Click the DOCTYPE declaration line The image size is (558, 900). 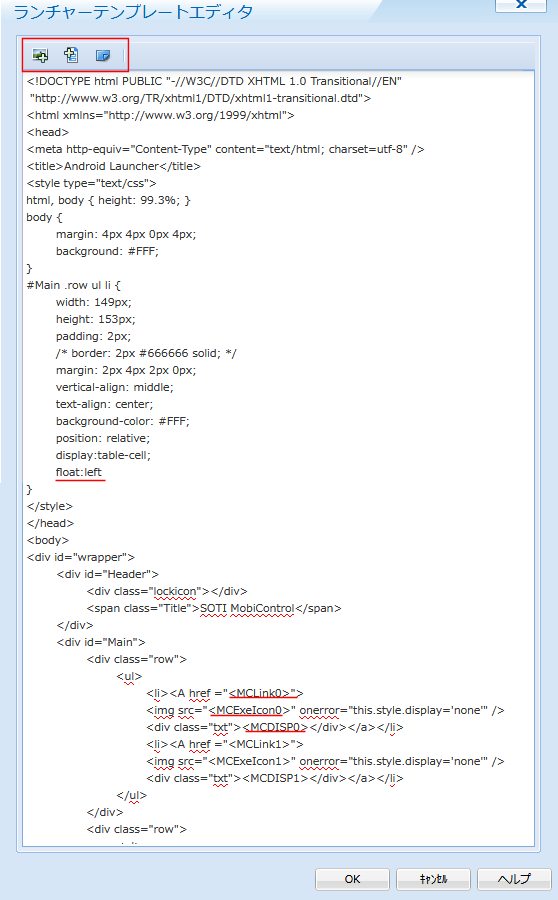[214, 82]
